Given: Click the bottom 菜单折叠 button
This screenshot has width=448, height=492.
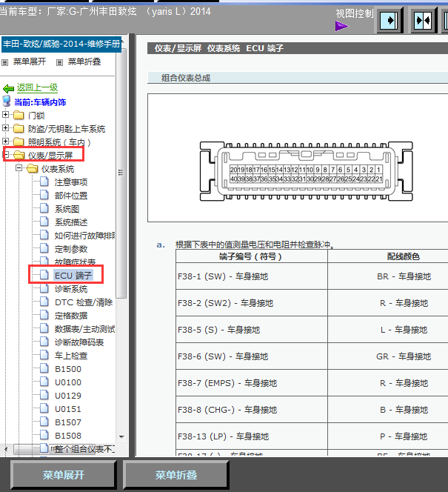Looking at the screenshot, I should pyautogui.click(x=176, y=475).
